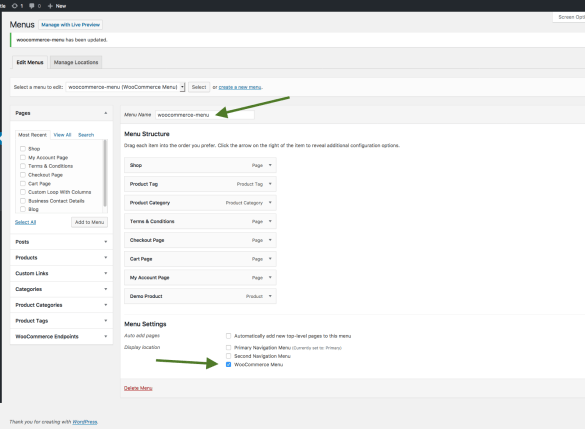The image size is (585, 429).
Task: Open the comments icon in admin bar
Action: point(32,6)
